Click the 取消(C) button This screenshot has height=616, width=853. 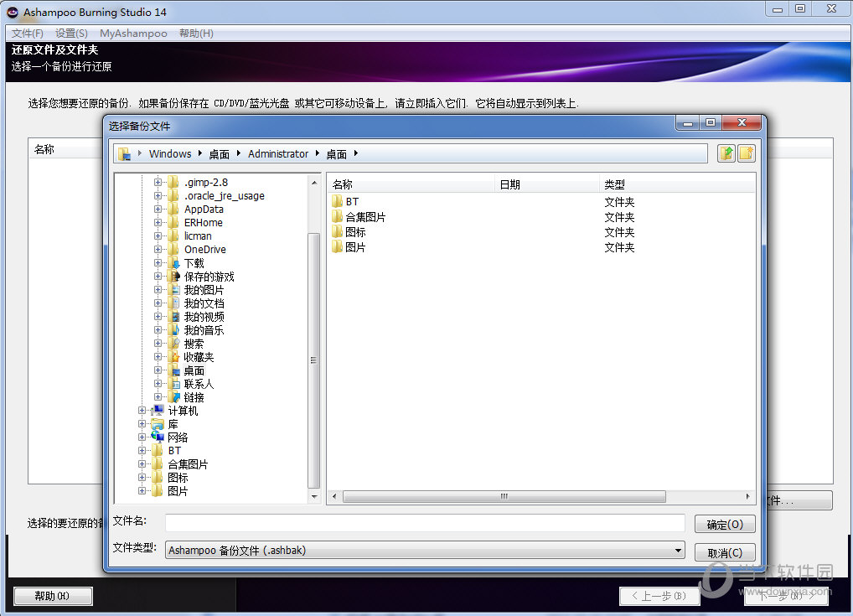725,553
